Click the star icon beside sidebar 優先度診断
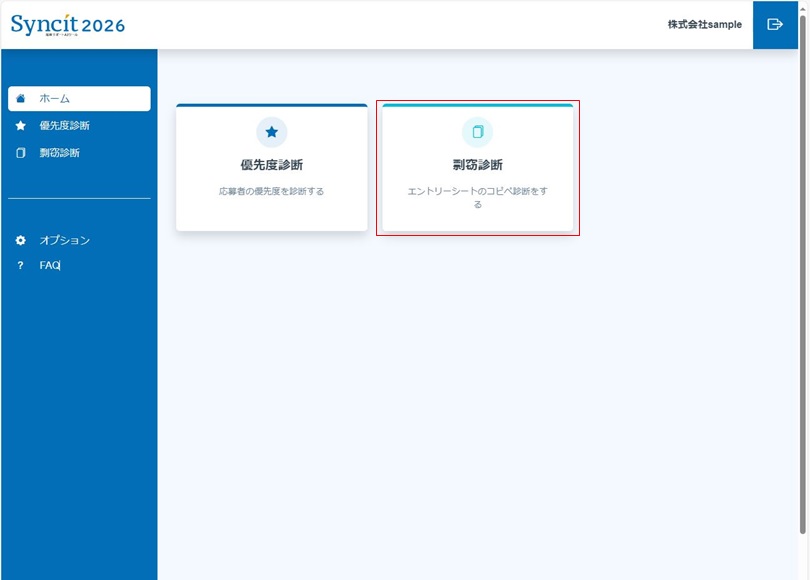 coord(21,126)
